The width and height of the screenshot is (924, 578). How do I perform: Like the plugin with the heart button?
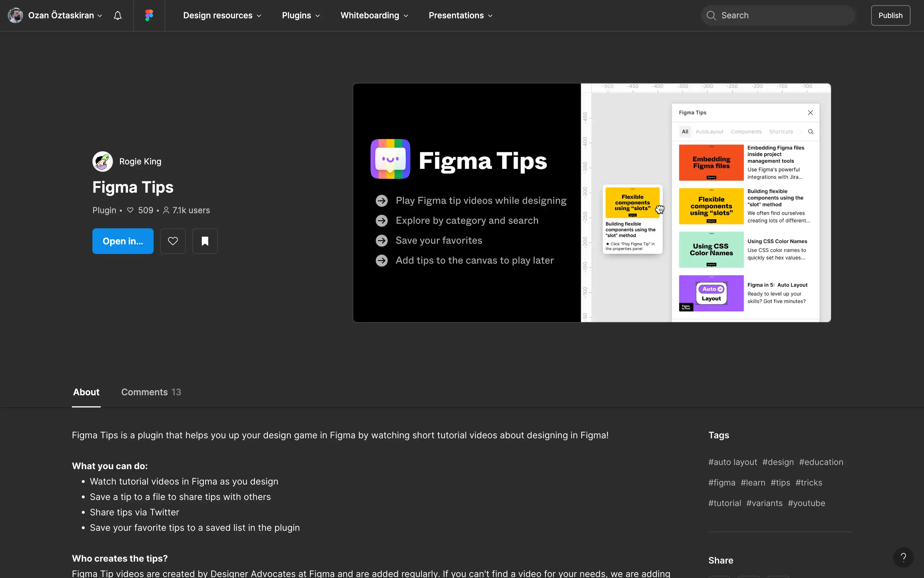173,241
